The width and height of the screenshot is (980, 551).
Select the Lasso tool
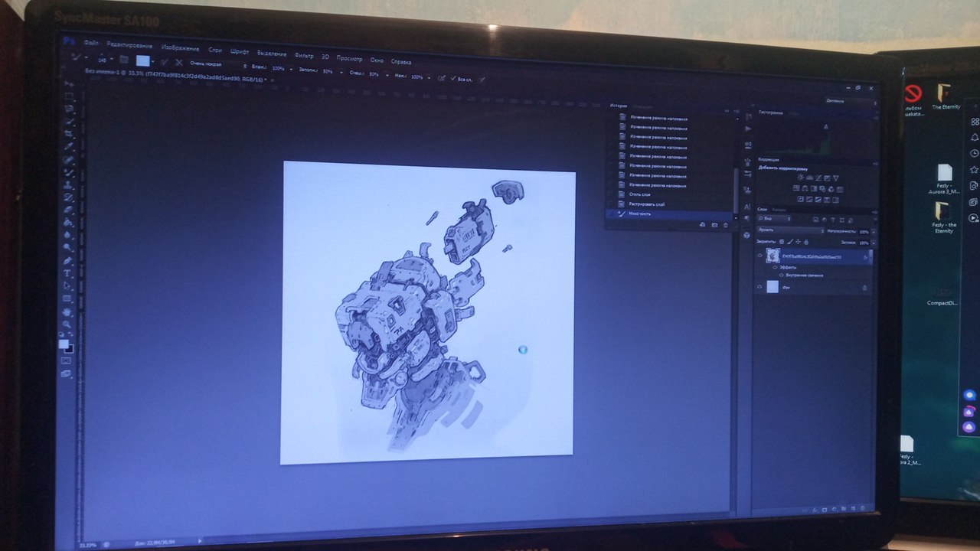click(x=69, y=109)
